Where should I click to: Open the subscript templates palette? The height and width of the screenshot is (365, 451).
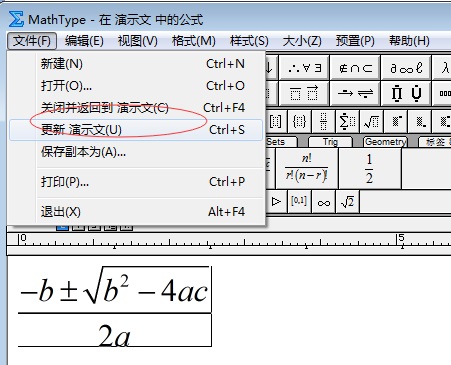pyautogui.click(x=420, y=121)
